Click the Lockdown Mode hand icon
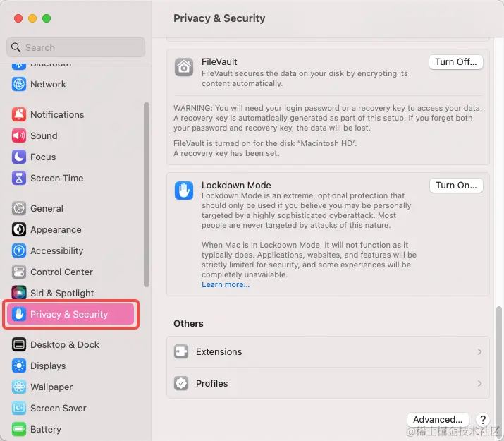The height and width of the screenshot is (441, 504). (184, 191)
